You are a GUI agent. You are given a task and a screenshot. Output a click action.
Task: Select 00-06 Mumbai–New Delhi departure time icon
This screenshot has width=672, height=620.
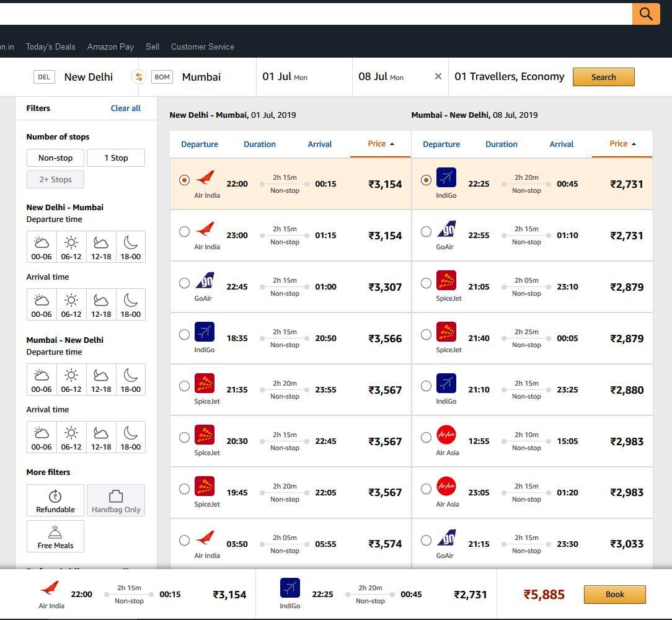(x=42, y=379)
